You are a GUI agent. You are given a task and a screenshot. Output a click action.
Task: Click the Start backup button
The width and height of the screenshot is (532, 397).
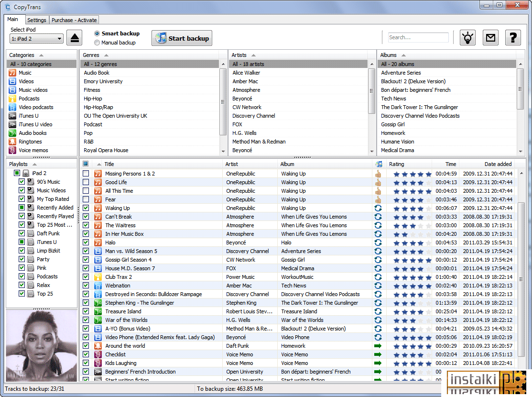(x=182, y=38)
